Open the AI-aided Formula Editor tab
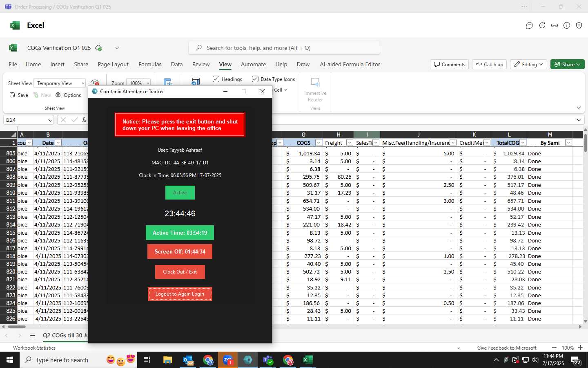This screenshot has height=368, width=588. pyautogui.click(x=350, y=64)
